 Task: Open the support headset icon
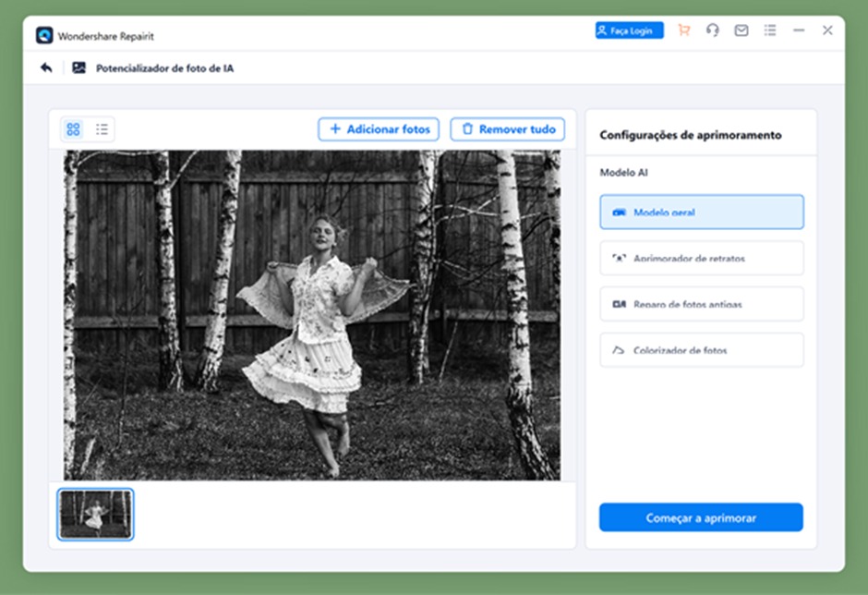(712, 30)
